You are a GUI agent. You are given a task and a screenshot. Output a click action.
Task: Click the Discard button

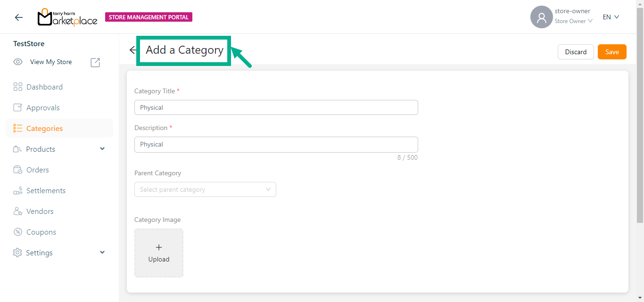(x=576, y=52)
